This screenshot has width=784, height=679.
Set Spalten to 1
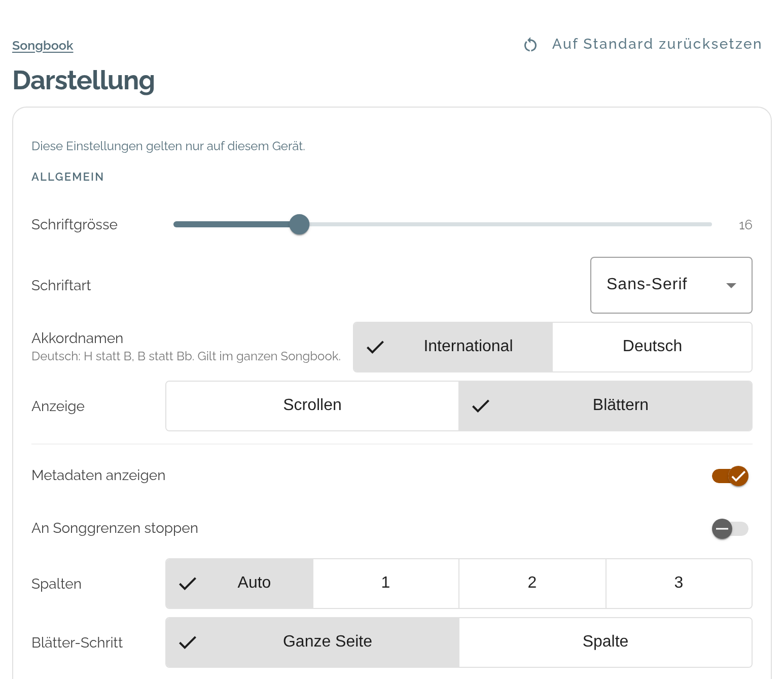(386, 584)
